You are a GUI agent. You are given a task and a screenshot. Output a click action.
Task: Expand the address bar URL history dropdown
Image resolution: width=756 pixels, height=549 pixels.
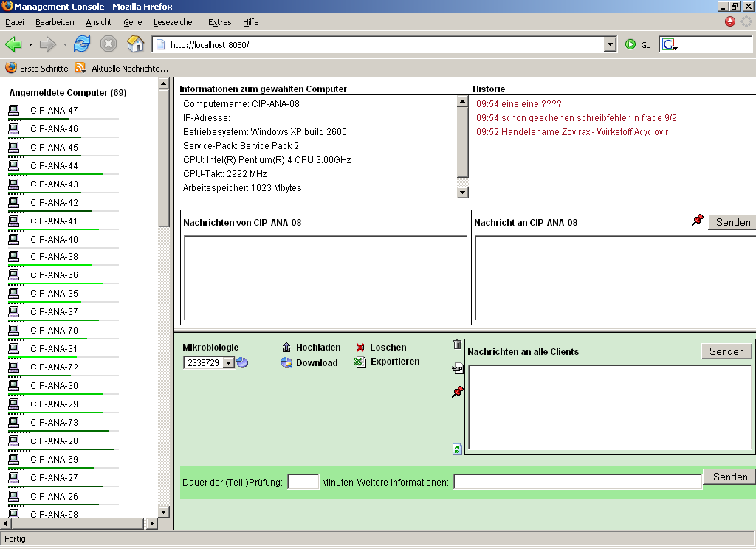610,44
